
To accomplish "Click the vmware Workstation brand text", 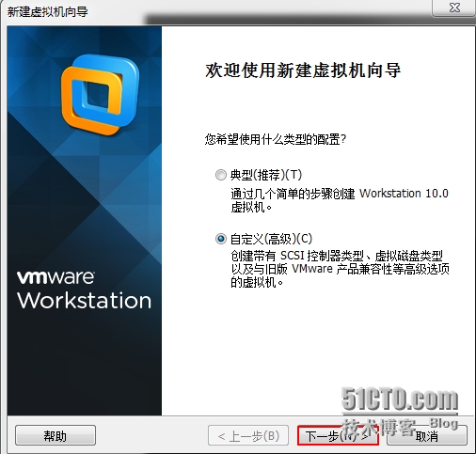I will 84,290.
